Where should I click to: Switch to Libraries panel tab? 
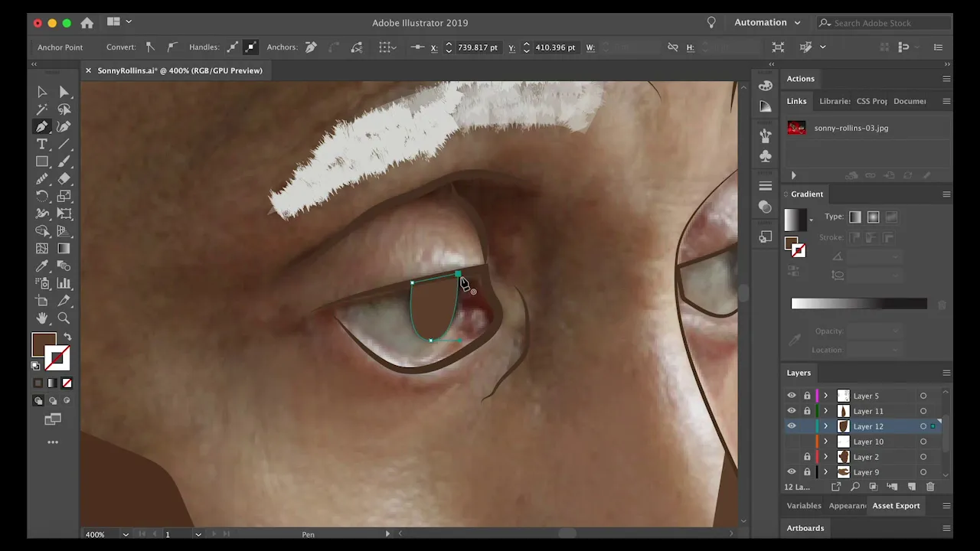tap(835, 101)
